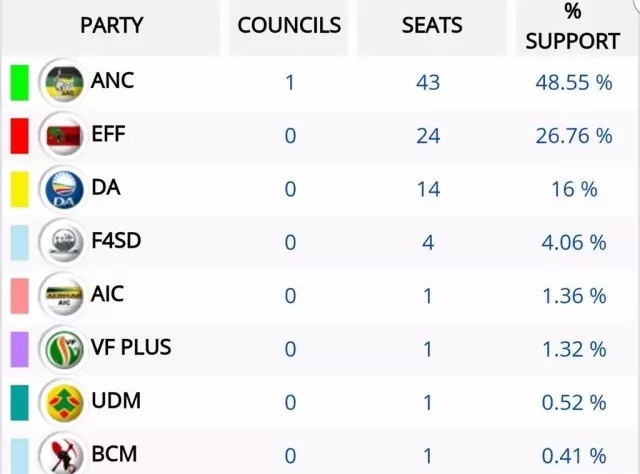
Task: Select the DA party logo
Action: 63,189
